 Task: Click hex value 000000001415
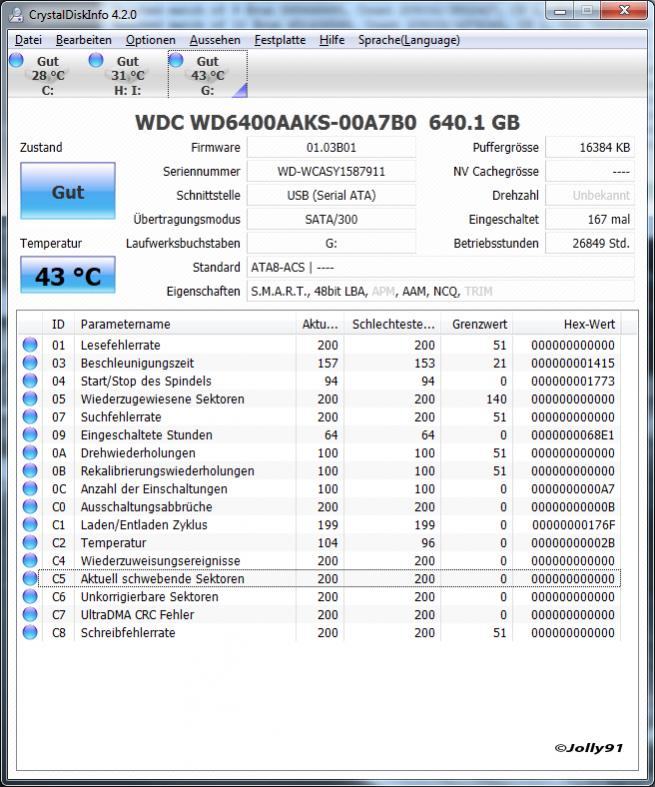click(573, 363)
